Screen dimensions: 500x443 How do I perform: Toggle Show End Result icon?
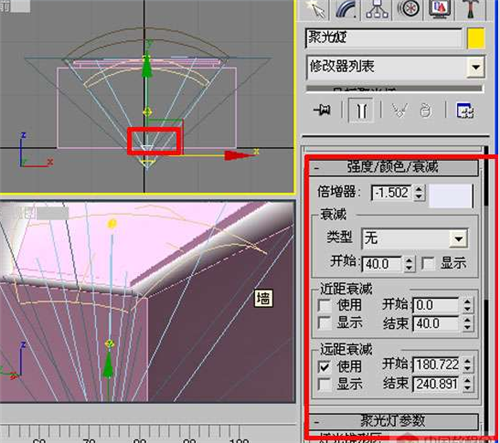pyautogui.click(x=361, y=110)
